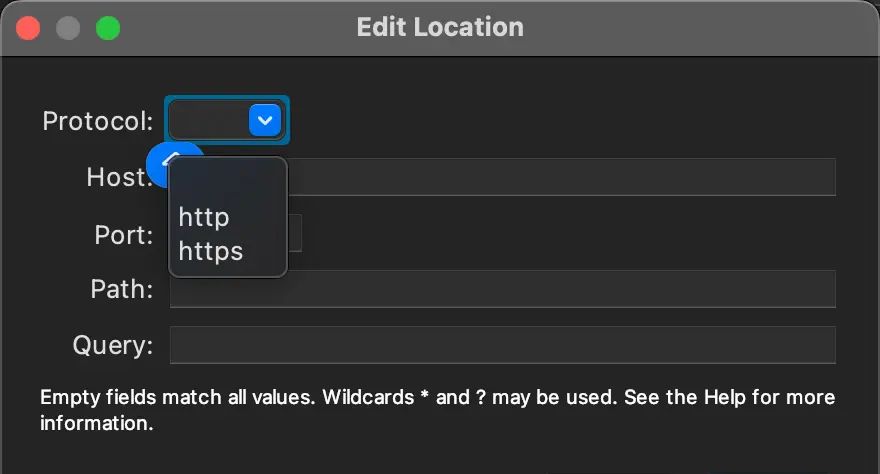Screen dimensions: 880x474
Task: Choose https in the protocol list
Action: [x=211, y=251]
